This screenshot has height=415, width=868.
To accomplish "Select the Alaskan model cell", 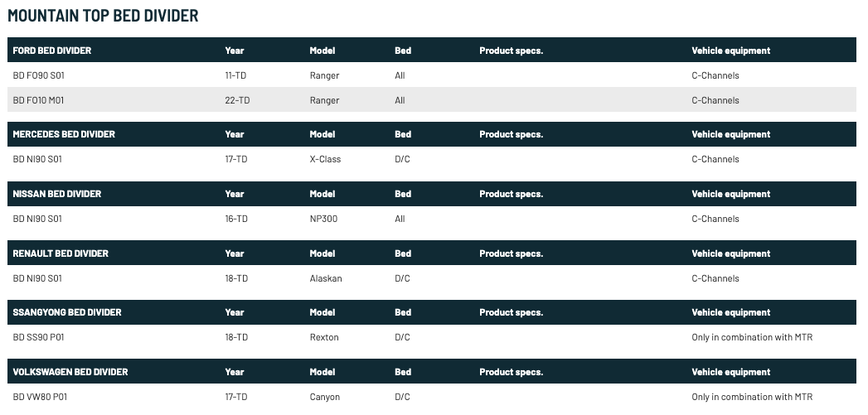I will [x=326, y=278].
